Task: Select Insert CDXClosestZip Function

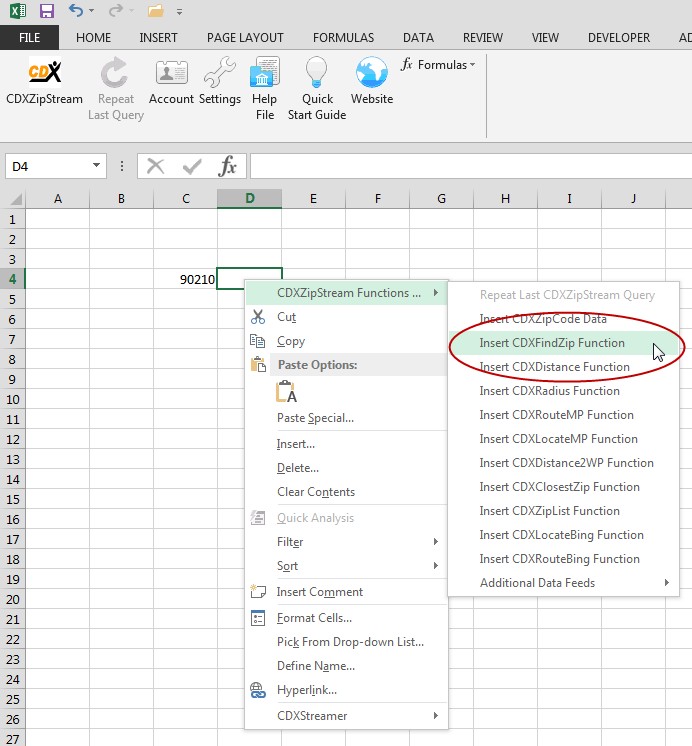Action: (563, 487)
